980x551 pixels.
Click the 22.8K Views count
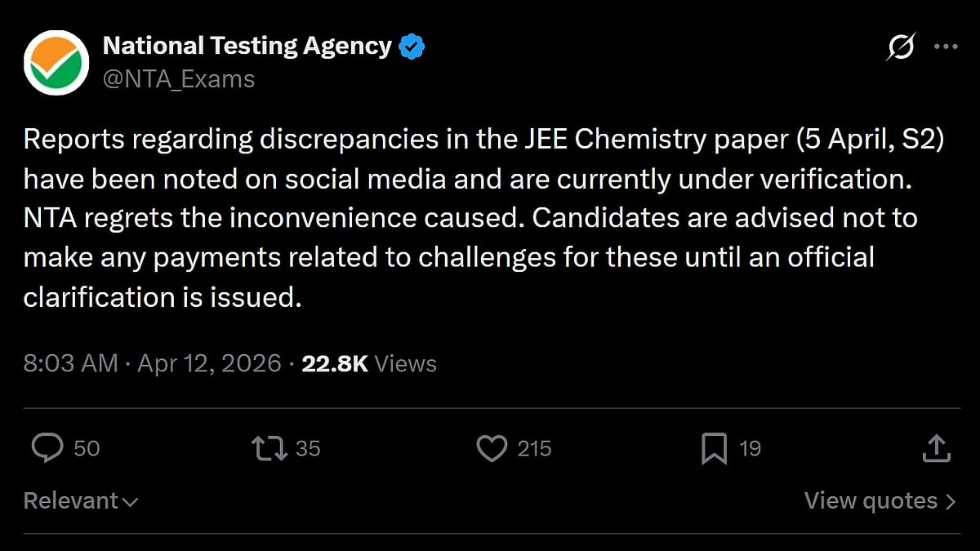click(x=369, y=363)
